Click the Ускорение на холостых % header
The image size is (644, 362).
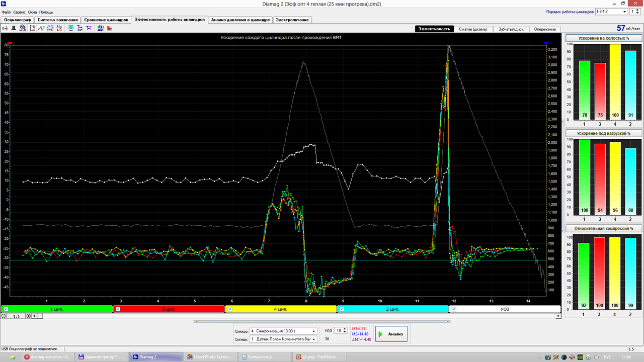click(603, 38)
